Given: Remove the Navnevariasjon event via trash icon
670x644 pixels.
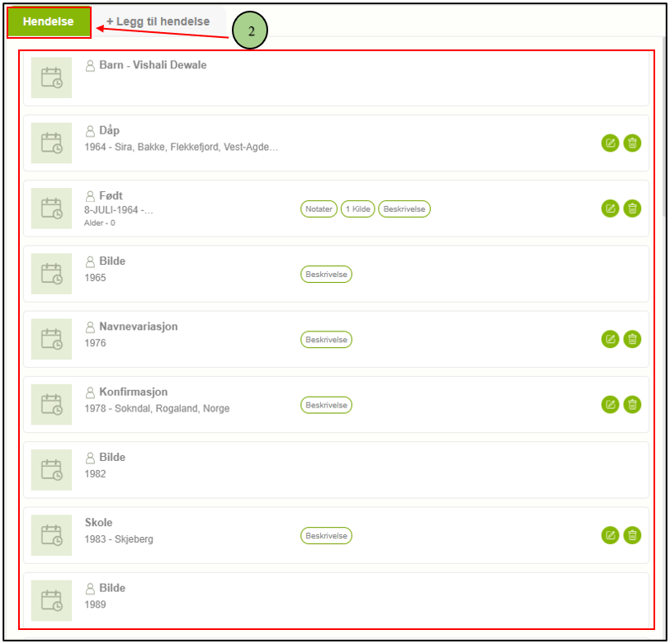Looking at the screenshot, I should click(x=632, y=339).
